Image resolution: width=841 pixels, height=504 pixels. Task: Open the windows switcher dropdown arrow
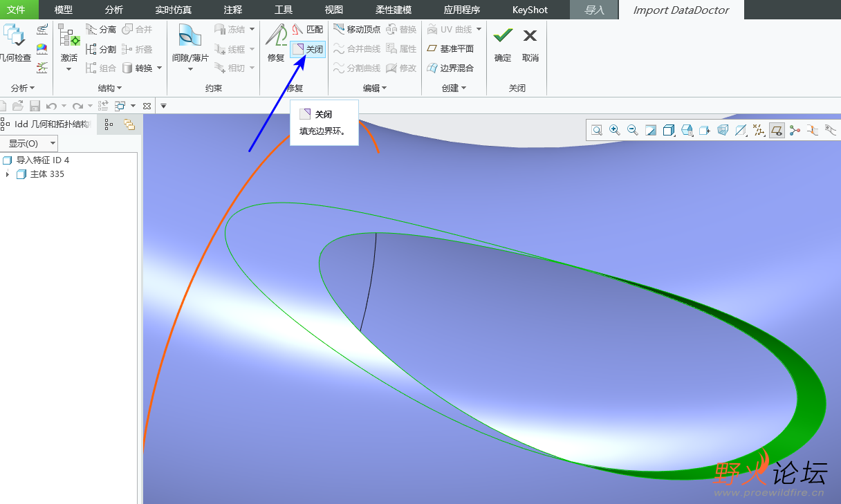[133, 106]
